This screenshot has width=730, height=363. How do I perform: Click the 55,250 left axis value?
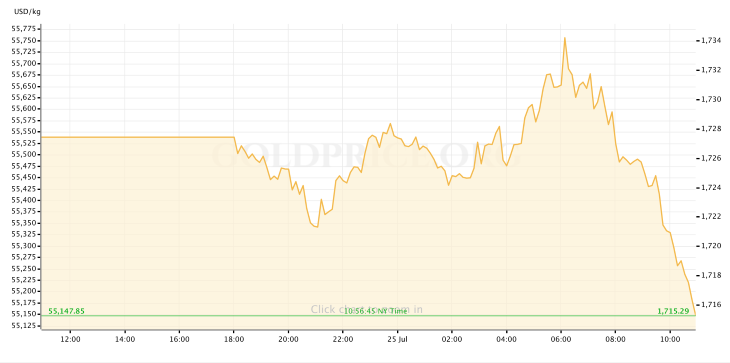pyautogui.click(x=25, y=269)
